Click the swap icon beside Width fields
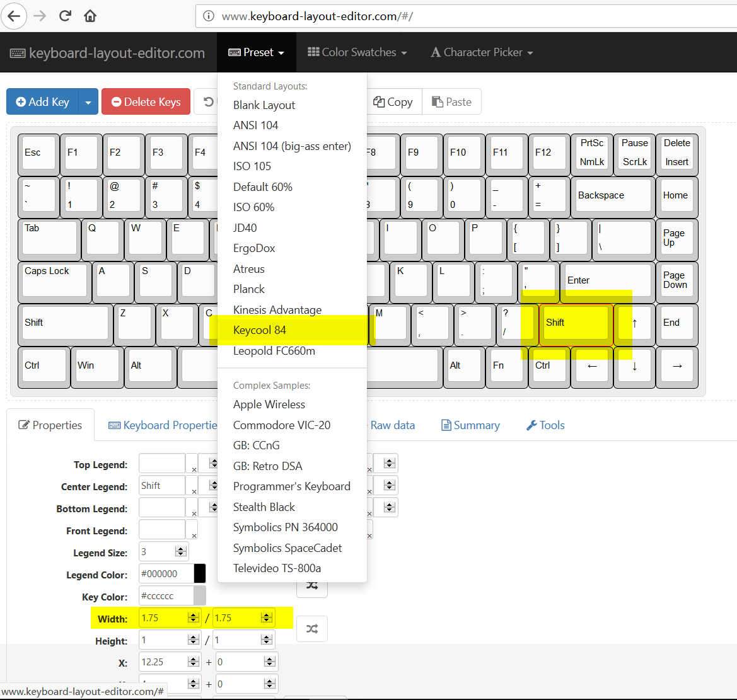The image size is (737, 700). coord(312,628)
